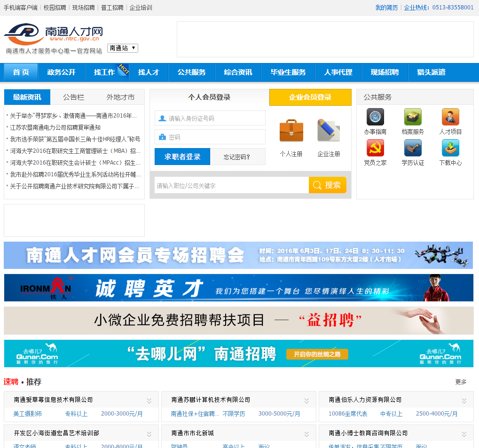Open company 南通苏鹏计算机技术有限公司
This screenshot has height=448, width=479.
211,400
